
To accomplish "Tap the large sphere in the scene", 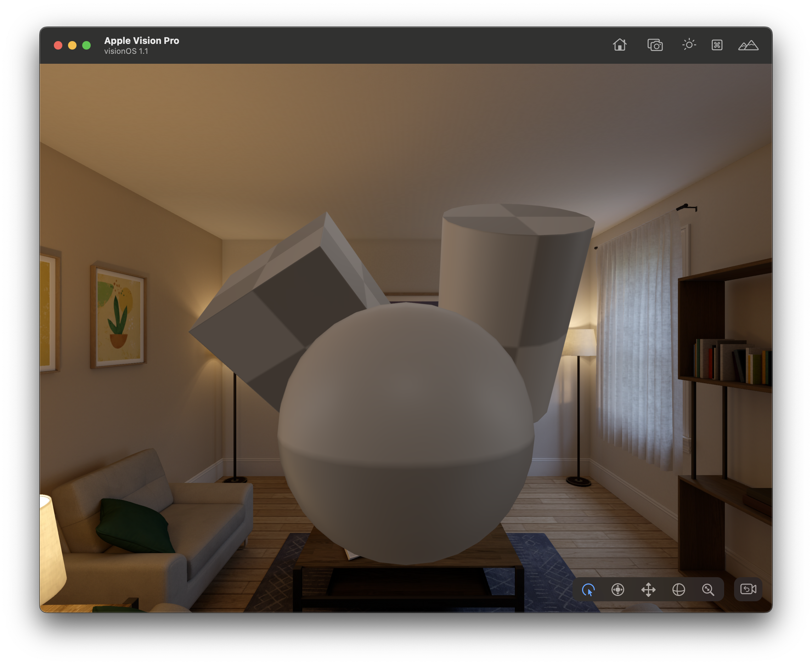I will click(405, 433).
